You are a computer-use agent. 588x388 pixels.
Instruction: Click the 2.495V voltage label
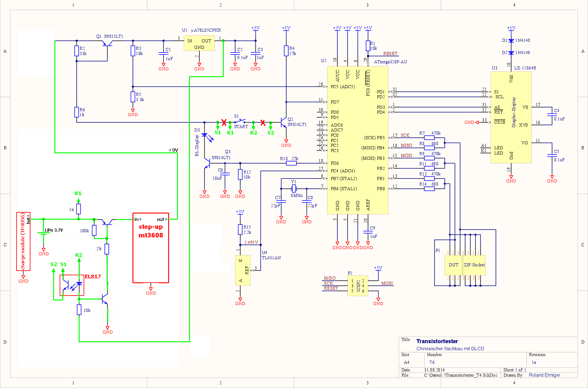point(251,242)
